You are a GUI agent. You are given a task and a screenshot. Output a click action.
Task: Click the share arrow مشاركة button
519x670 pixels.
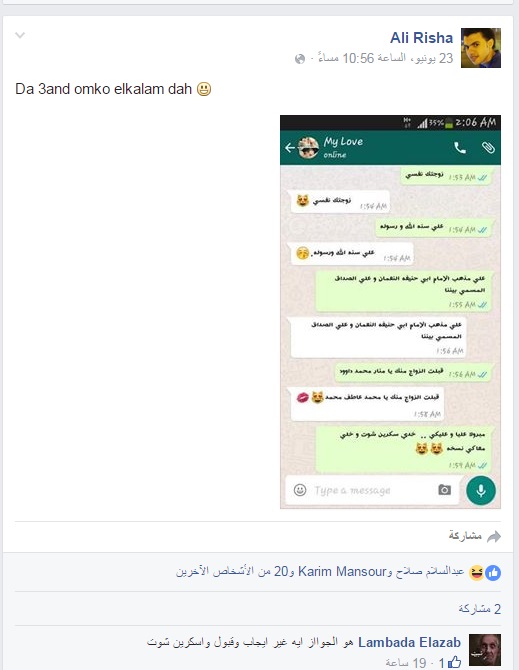[475, 536]
